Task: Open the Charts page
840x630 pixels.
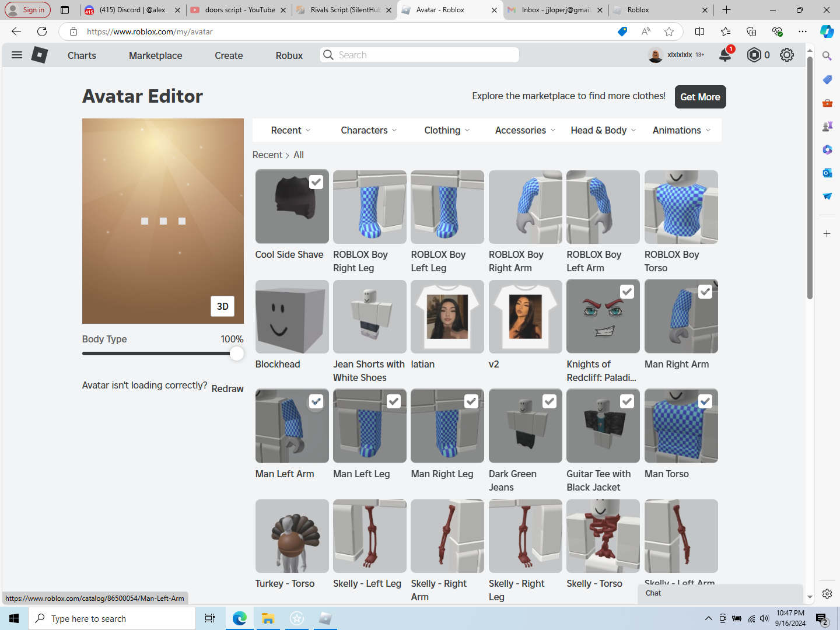Action: click(x=82, y=55)
